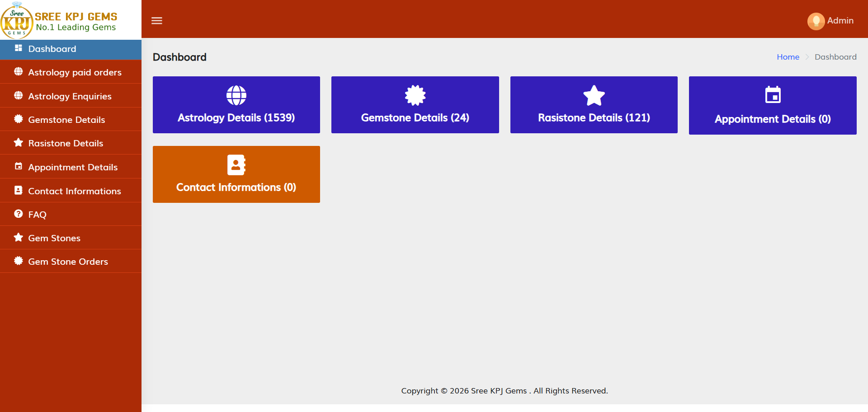Screen dimensions: 868x412
Task: Click the No.1 Leading Gems tagline
Action: click(76, 28)
